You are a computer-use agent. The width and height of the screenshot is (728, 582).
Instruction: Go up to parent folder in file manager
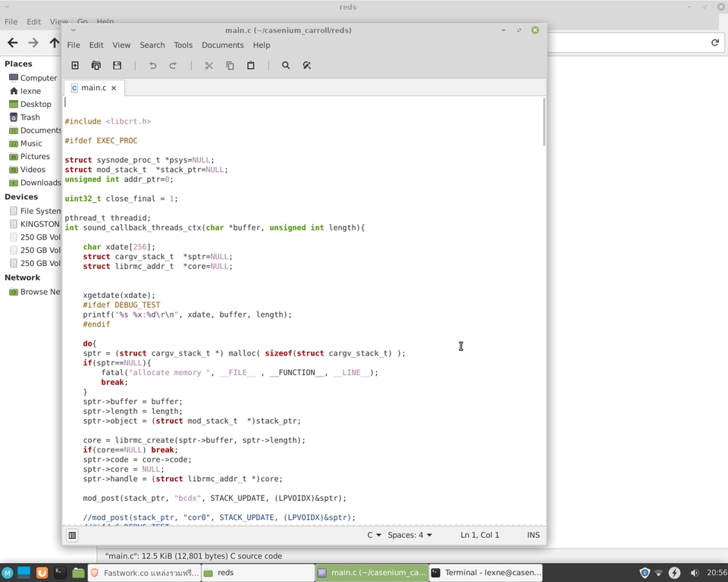pyautogui.click(x=55, y=42)
